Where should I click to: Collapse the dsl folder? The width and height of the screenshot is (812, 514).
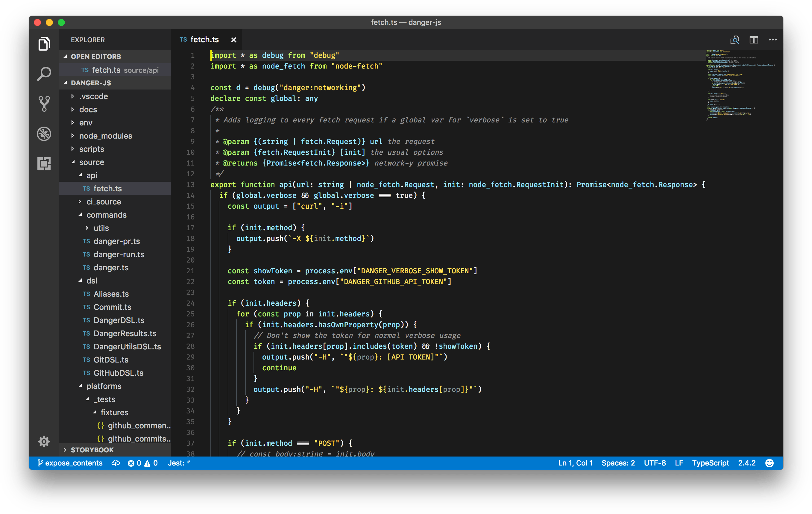point(115,280)
